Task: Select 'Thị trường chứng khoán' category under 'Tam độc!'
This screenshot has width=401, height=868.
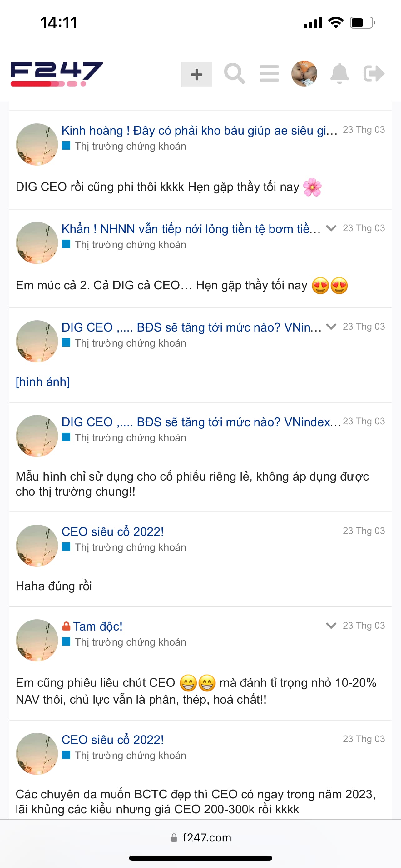Action: (x=130, y=642)
